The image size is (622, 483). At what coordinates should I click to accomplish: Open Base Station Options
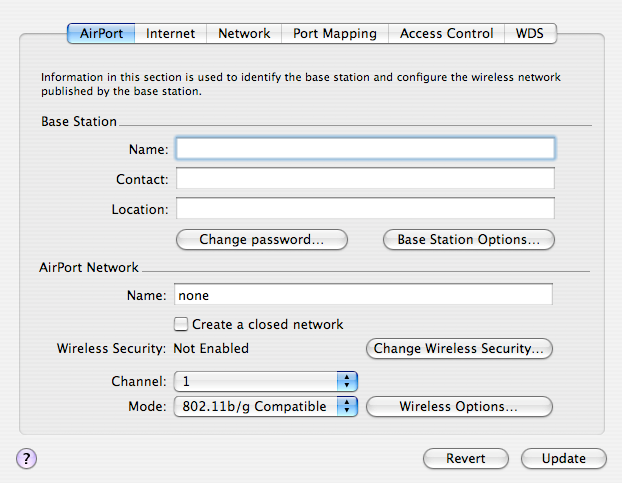pyautogui.click(x=468, y=240)
